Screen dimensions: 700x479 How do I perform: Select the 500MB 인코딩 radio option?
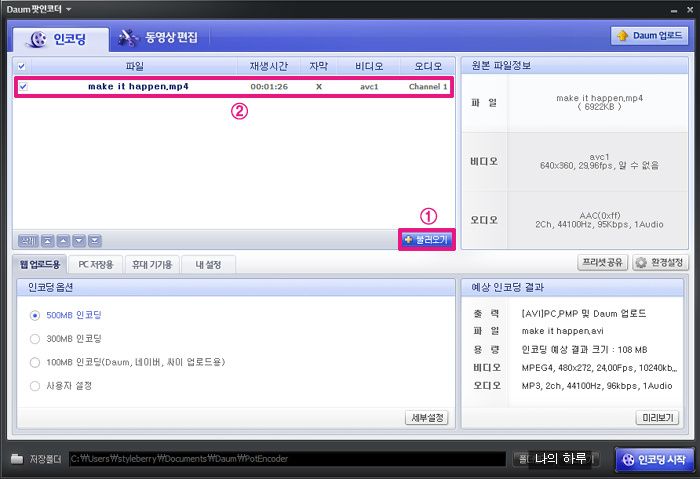pyautogui.click(x=35, y=316)
